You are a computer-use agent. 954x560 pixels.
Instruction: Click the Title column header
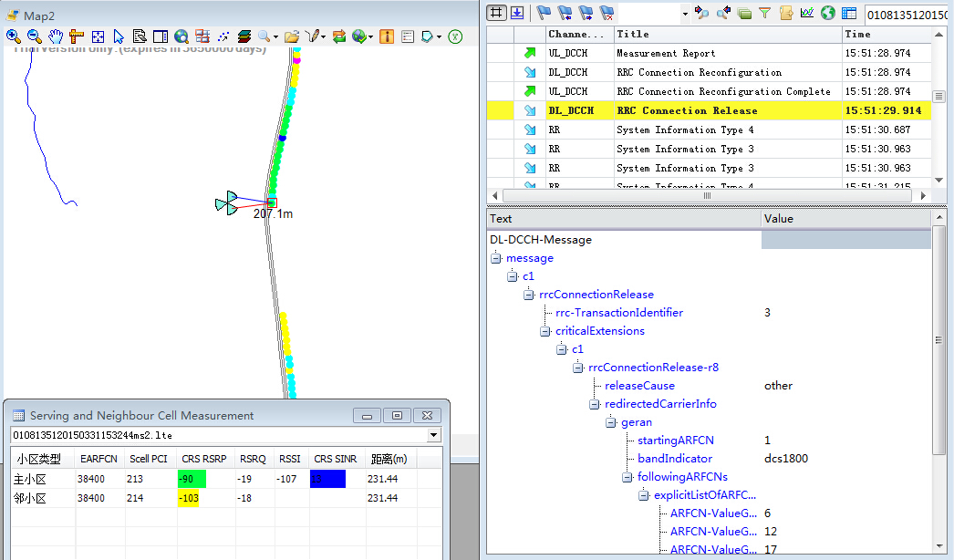(728, 35)
